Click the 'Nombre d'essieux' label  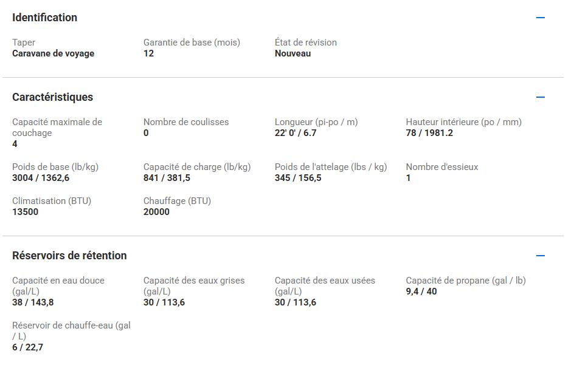pyautogui.click(x=442, y=167)
